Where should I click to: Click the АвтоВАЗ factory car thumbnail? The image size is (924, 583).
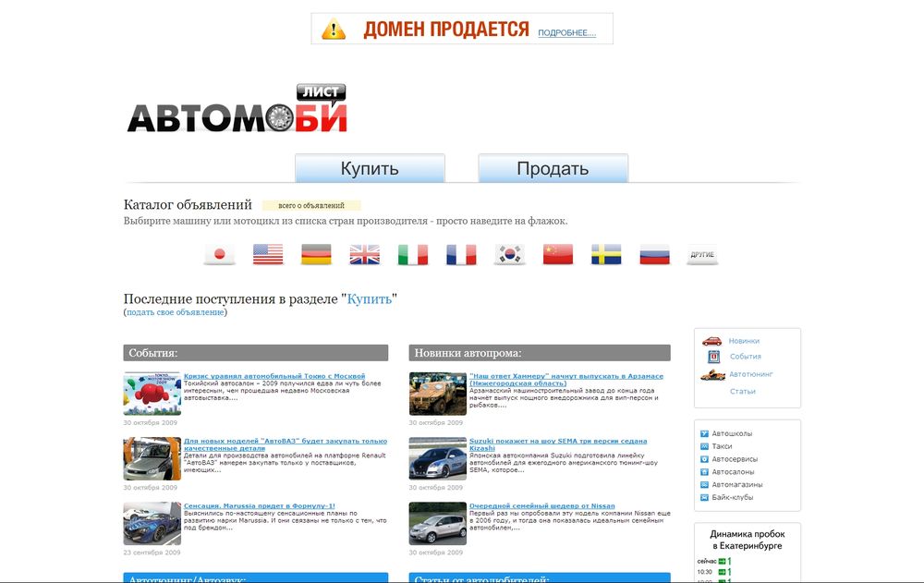tap(152, 458)
